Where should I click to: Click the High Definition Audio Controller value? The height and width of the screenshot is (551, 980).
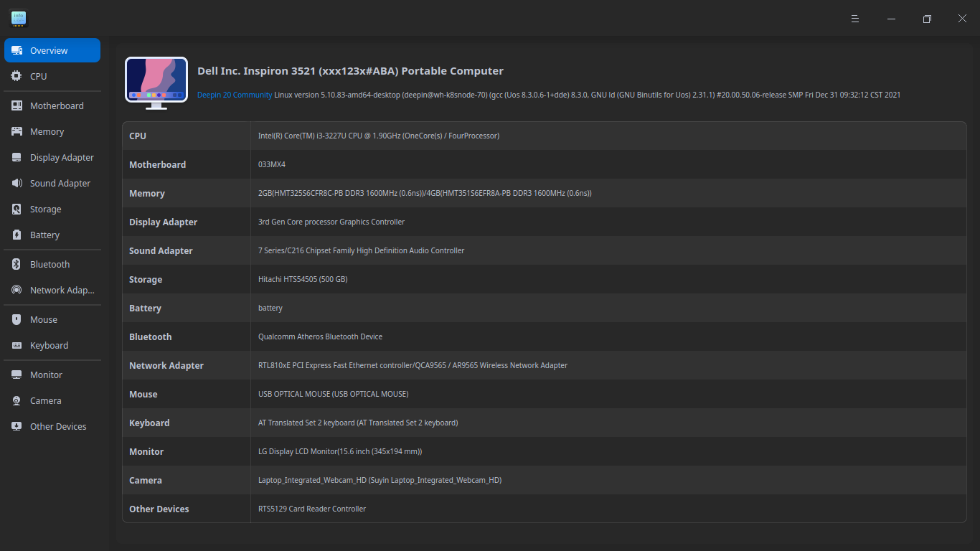point(362,250)
